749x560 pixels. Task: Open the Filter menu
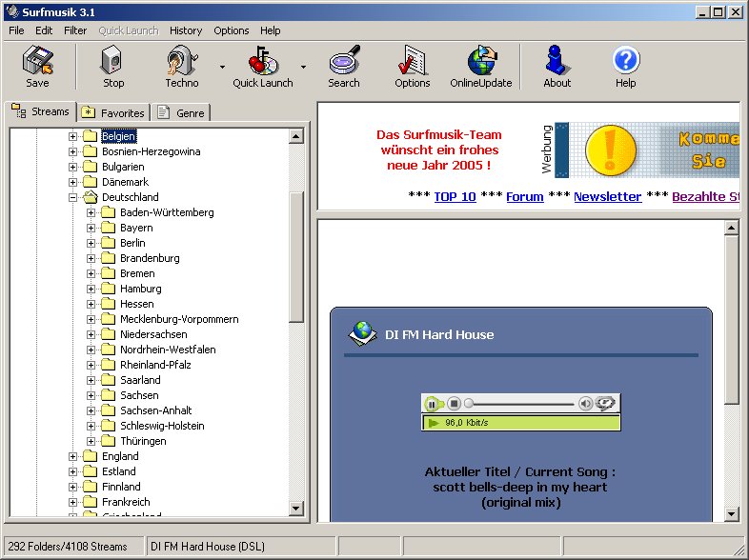tap(75, 30)
